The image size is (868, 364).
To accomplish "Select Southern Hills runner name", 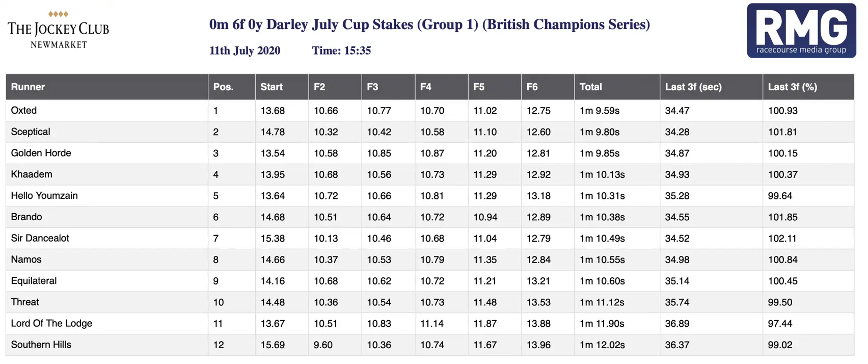I will click(x=41, y=345).
